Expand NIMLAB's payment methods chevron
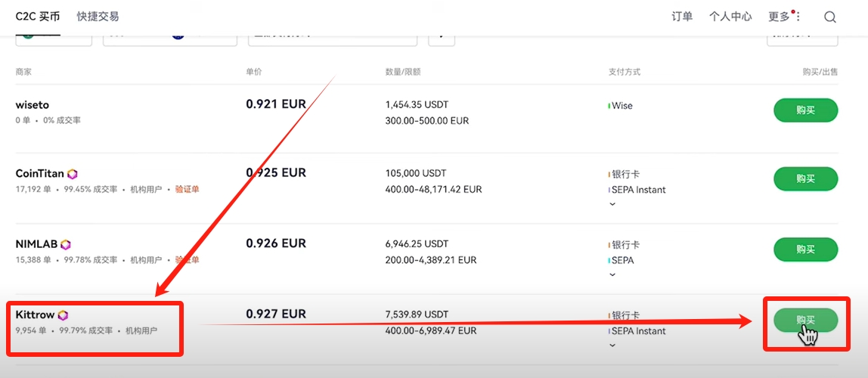 (612, 274)
